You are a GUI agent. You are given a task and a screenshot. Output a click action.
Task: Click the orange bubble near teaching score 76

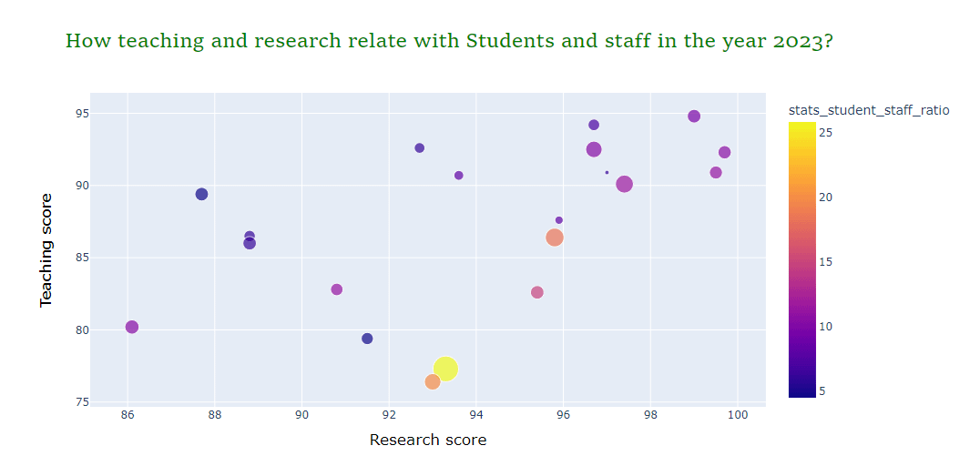click(x=433, y=382)
